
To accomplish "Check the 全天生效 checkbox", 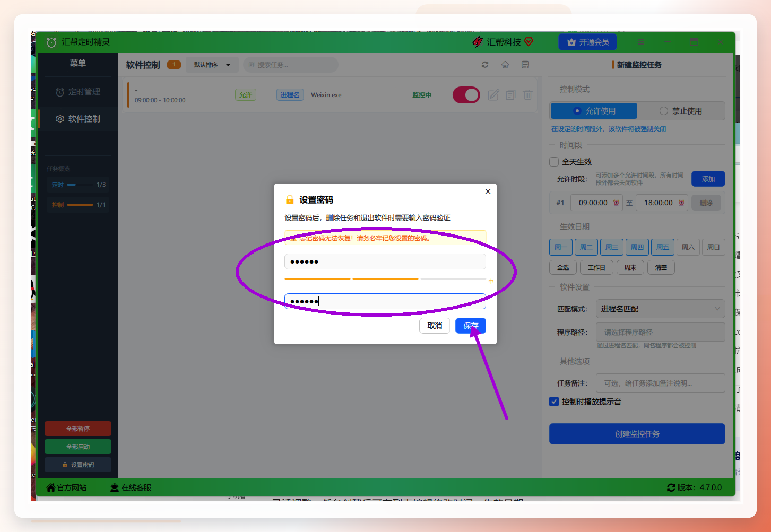I will tap(554, 162).
